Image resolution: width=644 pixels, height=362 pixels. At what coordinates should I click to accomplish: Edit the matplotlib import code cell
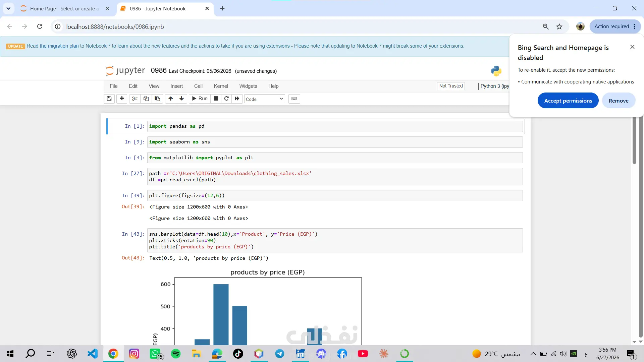point(335,158)
